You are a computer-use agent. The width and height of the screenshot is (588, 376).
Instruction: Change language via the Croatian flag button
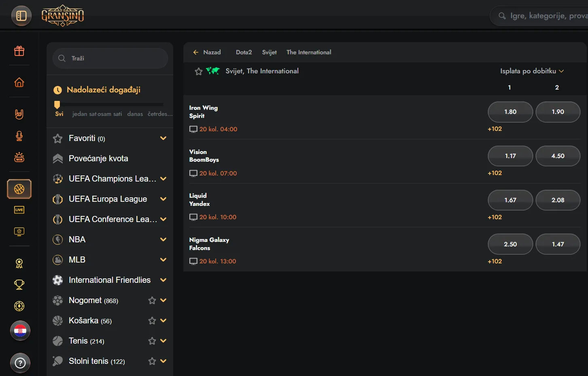point(20,331)
